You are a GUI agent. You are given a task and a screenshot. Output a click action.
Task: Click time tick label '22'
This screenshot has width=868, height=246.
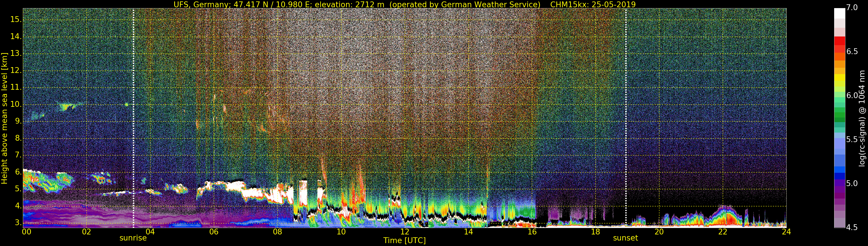[x=723, y=232]
